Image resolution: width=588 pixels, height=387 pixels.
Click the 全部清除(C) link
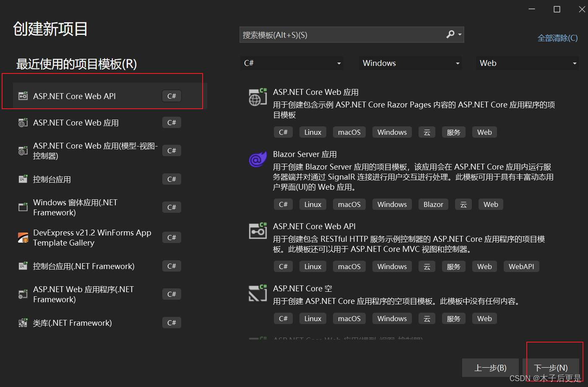tap(557, 38)
